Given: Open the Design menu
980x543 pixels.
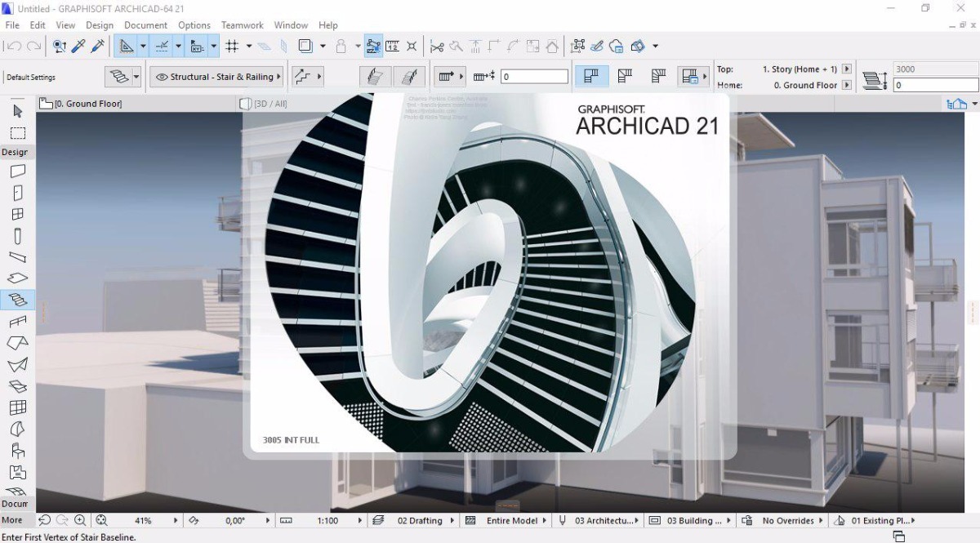Looking at the screenshot, I should [x=100, y=25].
